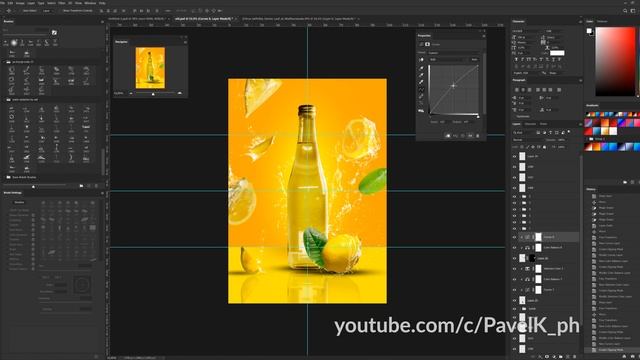
Task: Toggle Show Transform Controls checkbox
Action: tap(60, 11)
